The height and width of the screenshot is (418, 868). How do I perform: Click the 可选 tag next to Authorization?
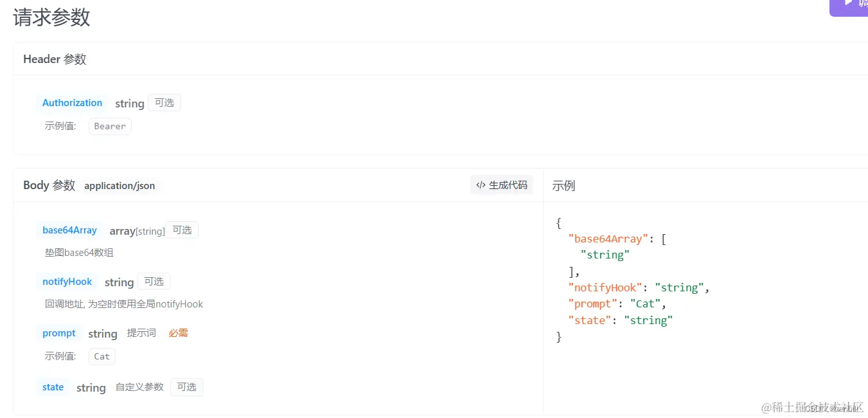click(164, 103)
